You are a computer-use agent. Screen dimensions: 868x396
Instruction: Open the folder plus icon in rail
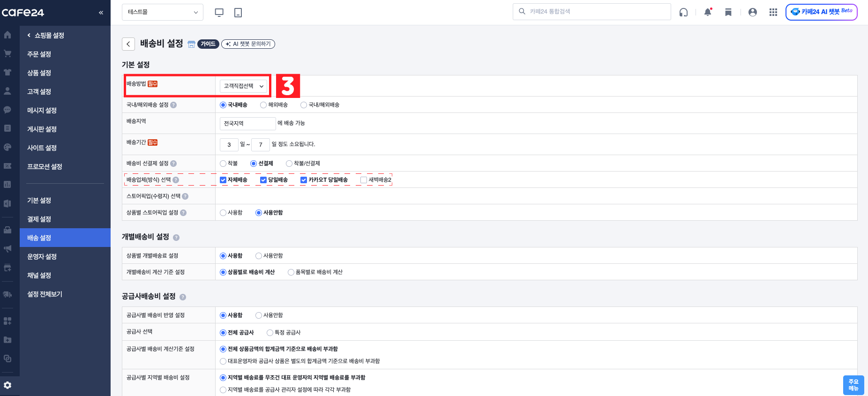[x=7, y=340]
